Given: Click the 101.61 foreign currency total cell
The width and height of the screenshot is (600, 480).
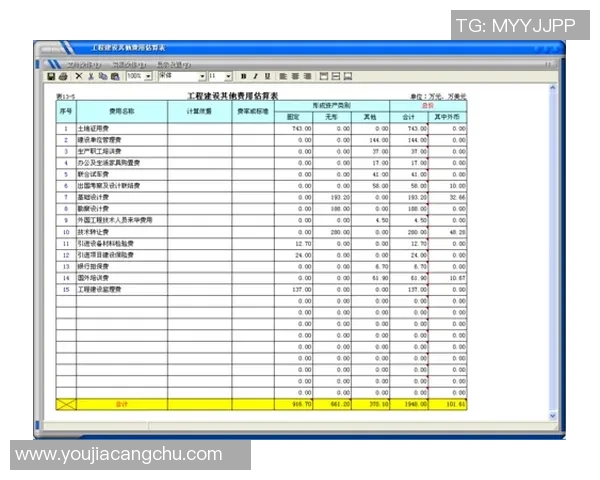Looking at the screenshot, I should coord(448,405).
